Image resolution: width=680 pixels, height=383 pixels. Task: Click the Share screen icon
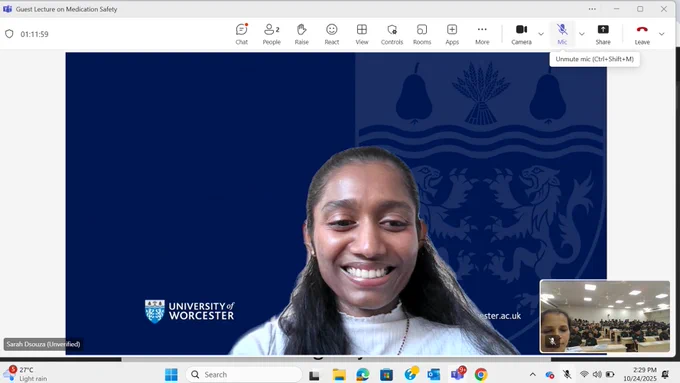pos(603,34)
